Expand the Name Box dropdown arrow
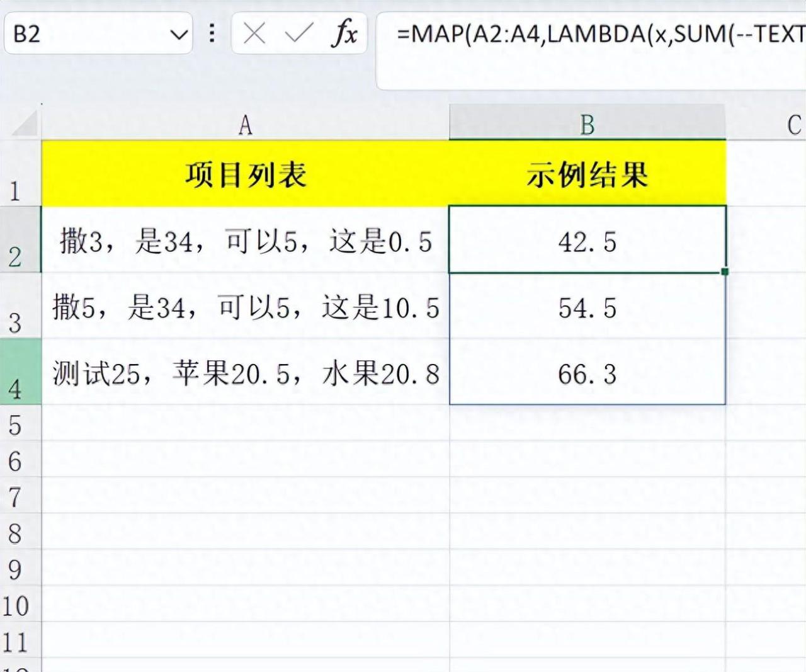Screen dimensions: 806x672 coord(179,35)
